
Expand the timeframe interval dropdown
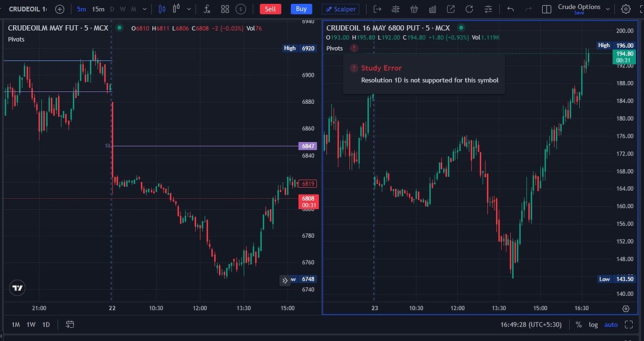point(144,9)
